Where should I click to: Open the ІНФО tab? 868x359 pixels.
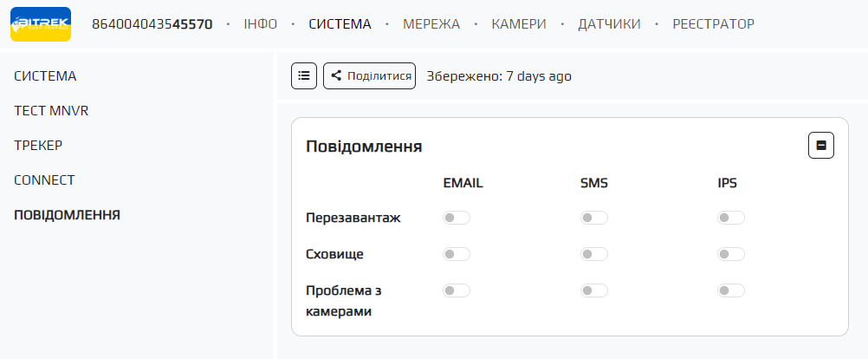261,24
